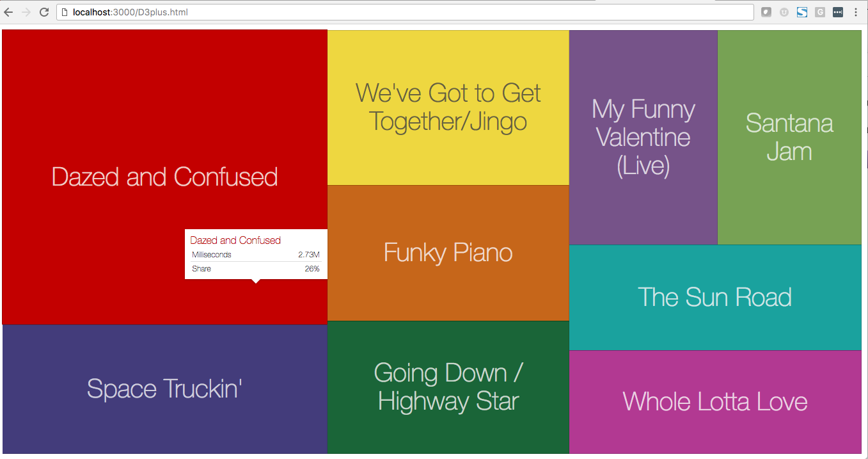This screenshot has height=459, width=868.
Task: Select the purple My Funny Valentine (Live) tile
Action: pos(643,137)
